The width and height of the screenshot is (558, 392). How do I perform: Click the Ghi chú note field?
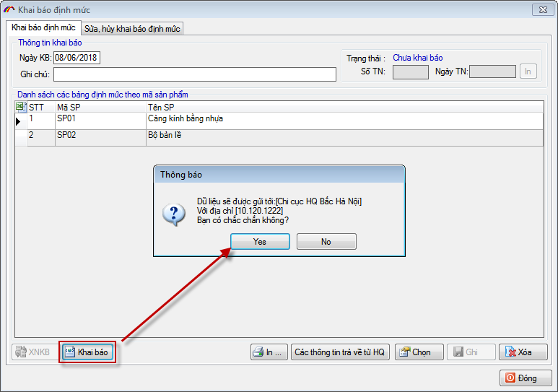click(195, 74)
